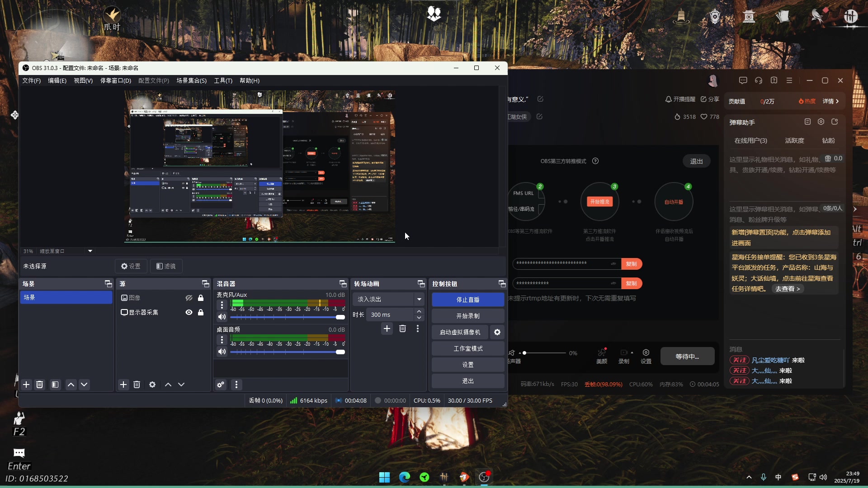Click 停止直播 to stop streaming
Screen dimensions: 868x488
(x=468, y=300)
